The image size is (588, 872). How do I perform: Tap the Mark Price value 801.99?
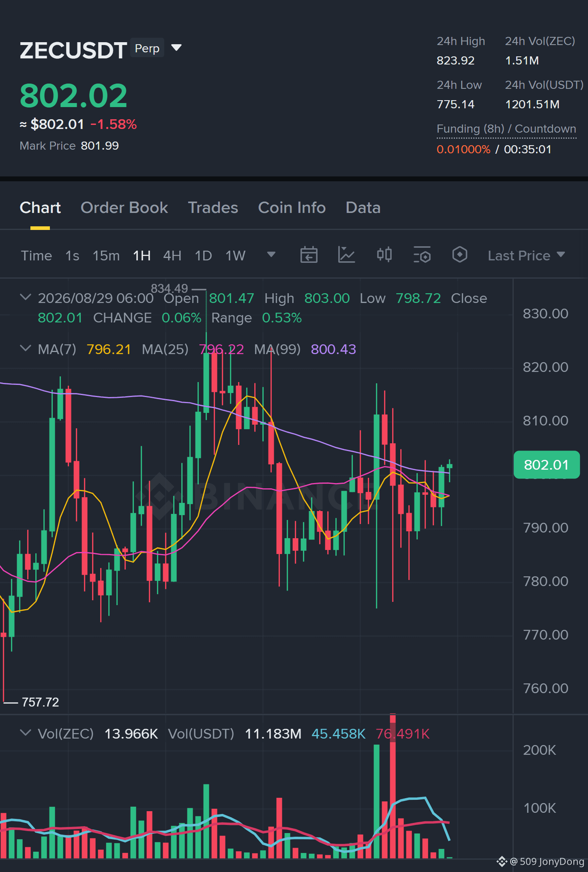point(100,146)
